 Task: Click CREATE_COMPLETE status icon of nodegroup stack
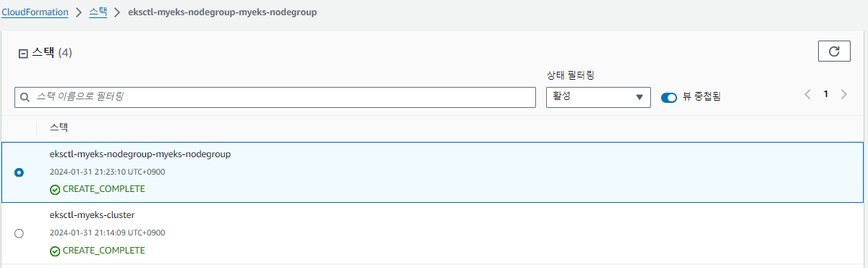click(x=55, y=190)
